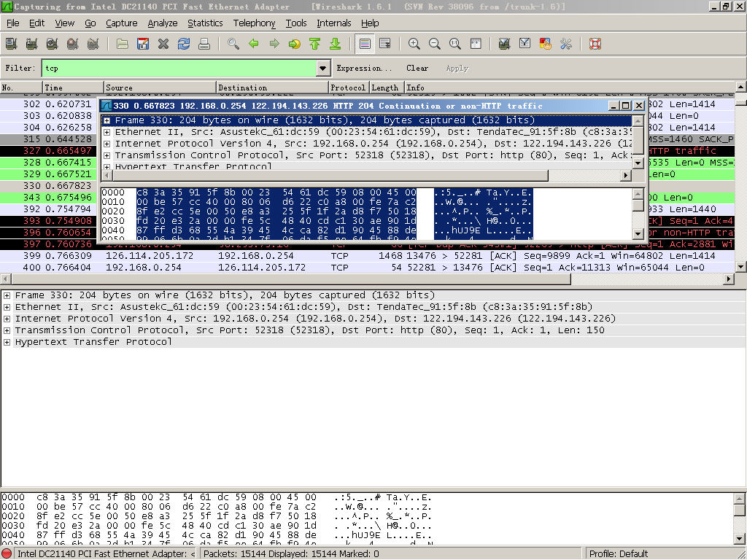Zoom out toolbar icon
The width and height of the screenshot is (747, 560).
click(x=435, y=44)
